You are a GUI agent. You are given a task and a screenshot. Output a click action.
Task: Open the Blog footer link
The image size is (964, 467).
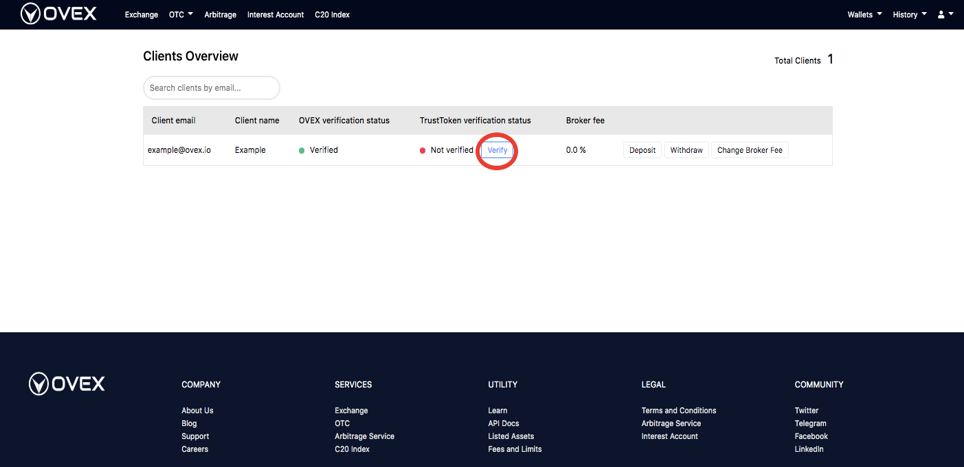click(189, 423)
